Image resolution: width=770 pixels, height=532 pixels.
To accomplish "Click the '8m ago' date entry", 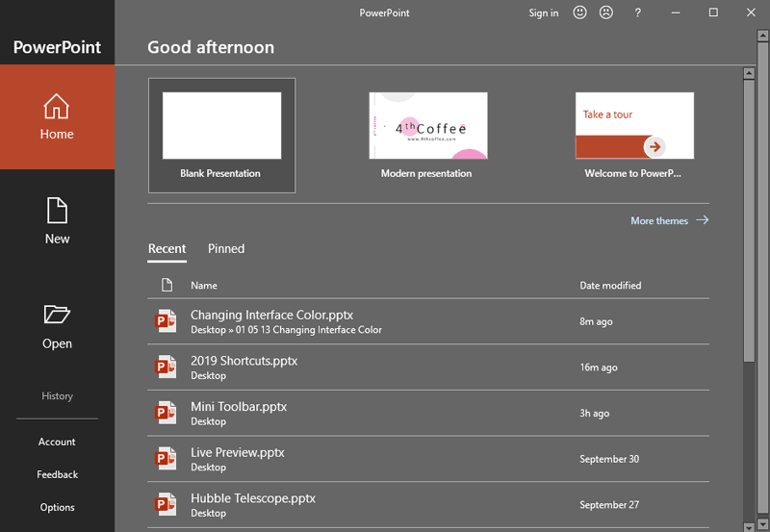I will 596,321.
